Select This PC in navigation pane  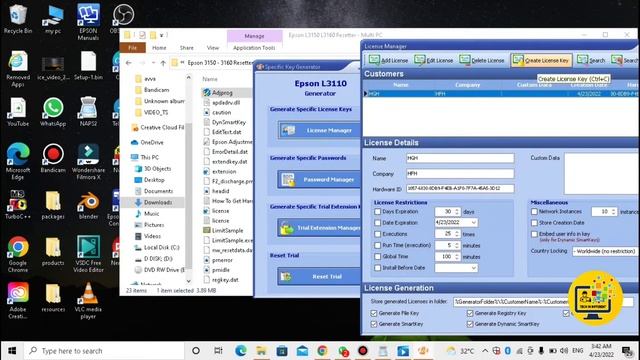click(149, 157)
